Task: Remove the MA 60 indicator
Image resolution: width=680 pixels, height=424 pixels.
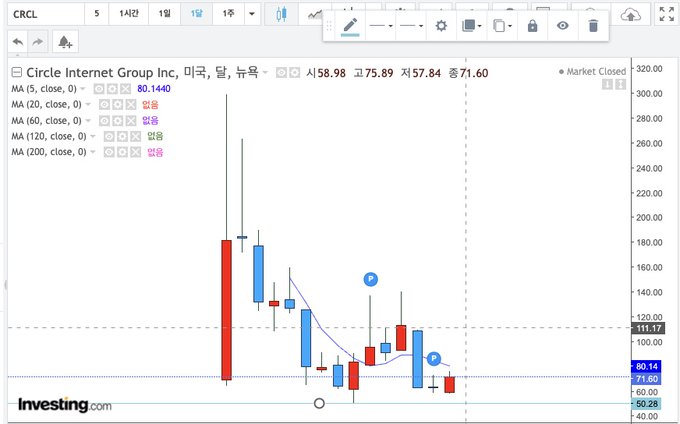Action: (x=131, y=121)
